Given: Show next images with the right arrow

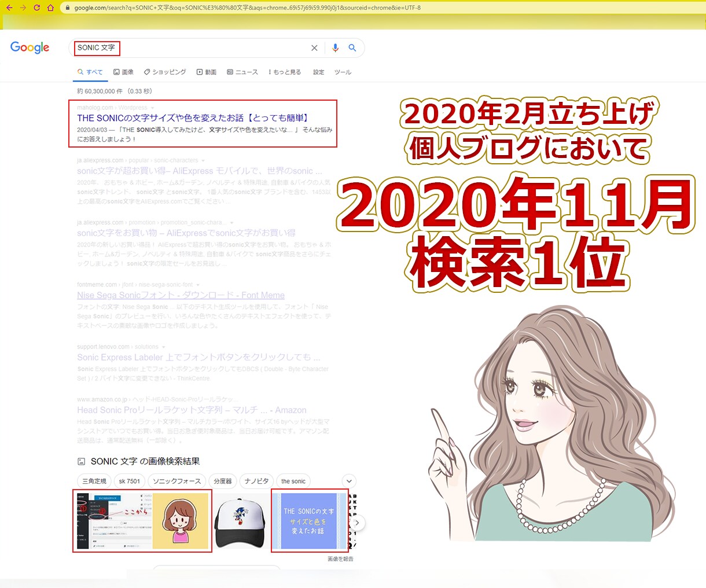Looking at the screenshot, I should coord(358,523).
